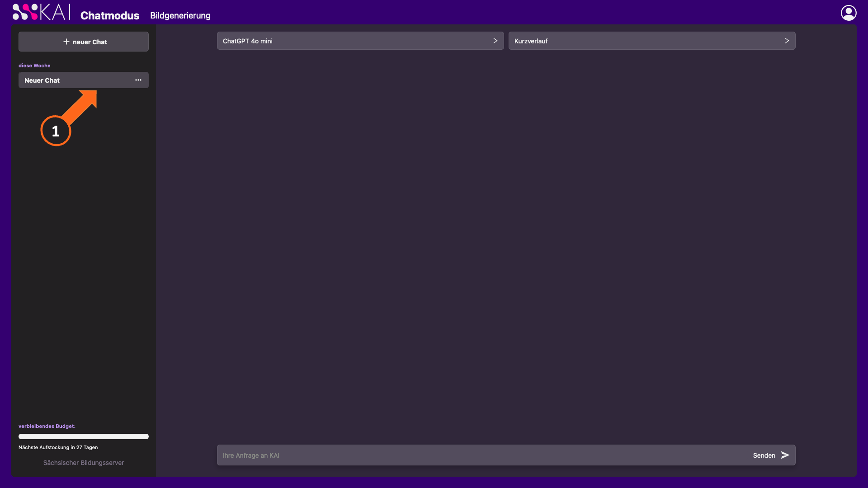This screenshot has height=488, width=868.
Task: Click the Nächste Aufstockung in 27 Tagen text
Action: coord(58,447)
